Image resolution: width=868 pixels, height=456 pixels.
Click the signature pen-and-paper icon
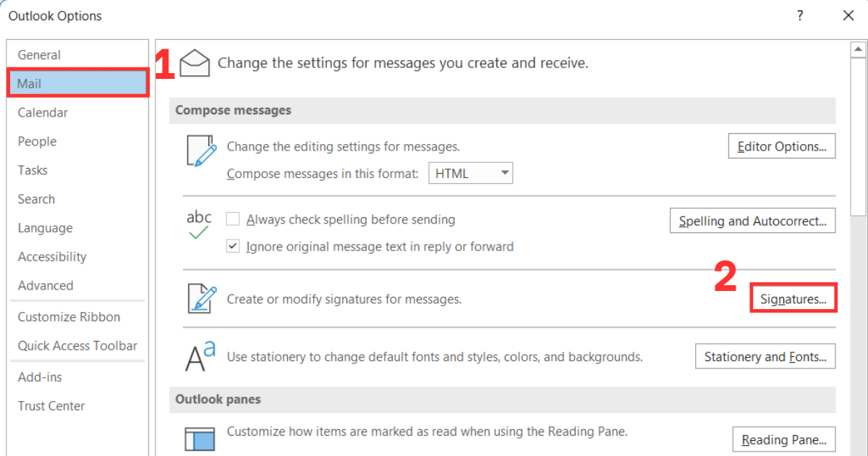tap(202, 298)
